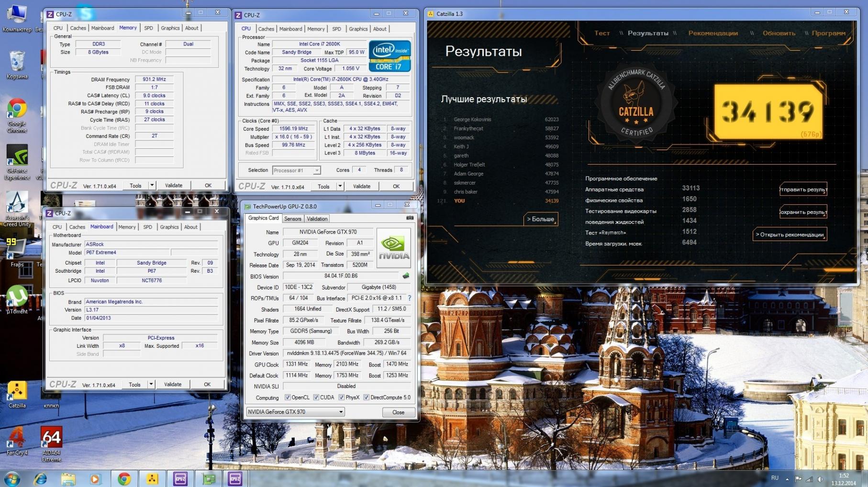The height and width of the screenshot is (487, 868).
Task: Select the Frankythecat leaderboard entry
Action: (500, 129)
